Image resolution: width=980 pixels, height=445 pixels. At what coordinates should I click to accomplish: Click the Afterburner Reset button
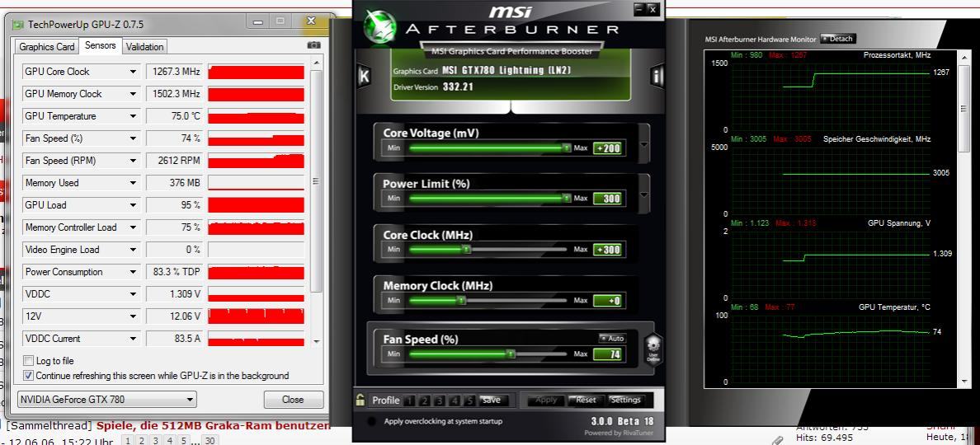pyautogui.click(x=586, y=400)
